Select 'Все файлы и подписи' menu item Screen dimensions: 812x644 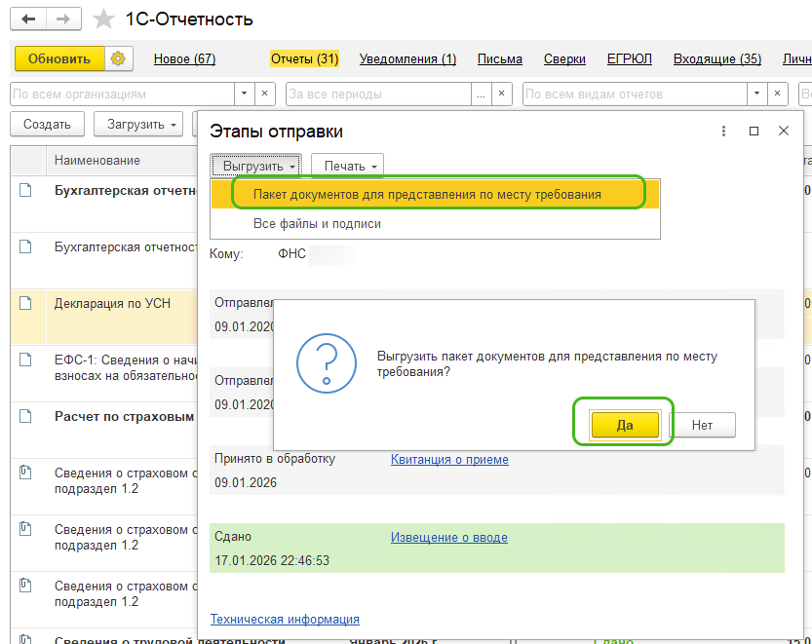317,224
